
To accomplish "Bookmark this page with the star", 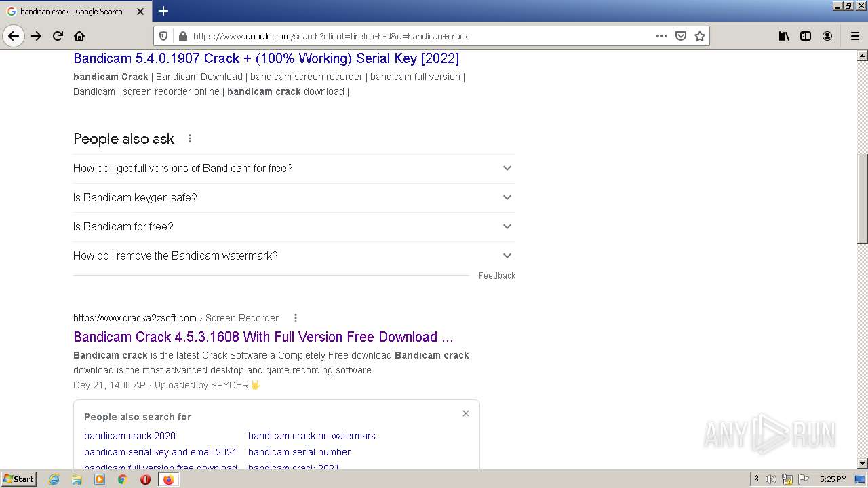I will click(700, 36).
